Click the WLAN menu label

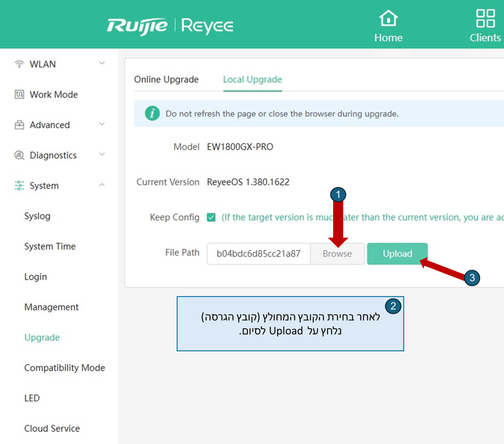43,64
